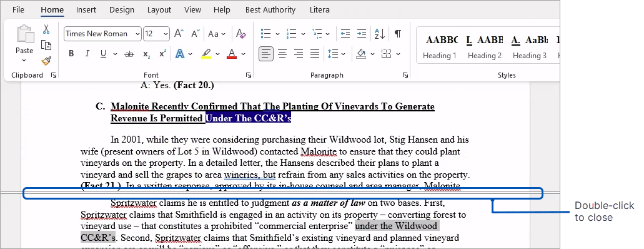Open shading color dropdown arrow
Image resolution: width=644 pixels, height=249 pixels.
pos(372,54)
